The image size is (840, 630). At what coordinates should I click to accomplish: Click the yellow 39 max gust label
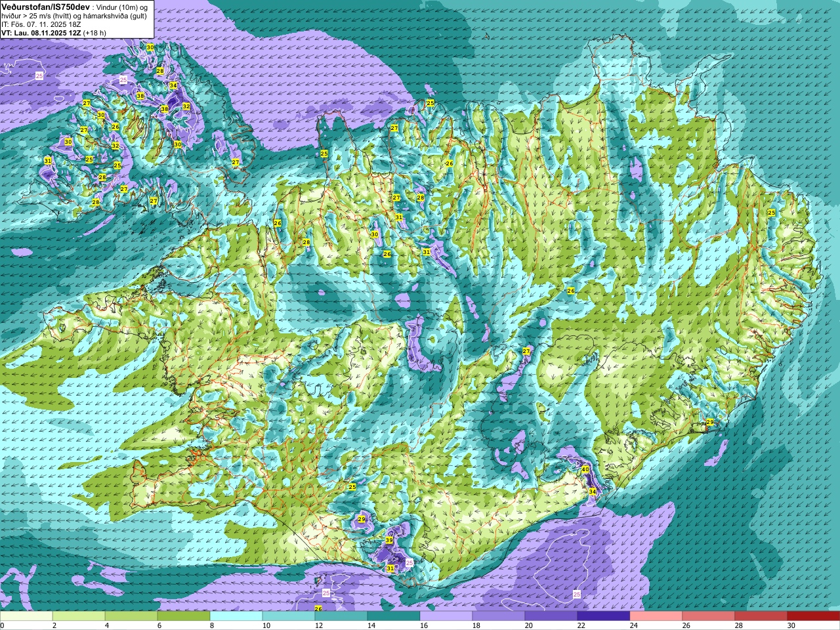389,541
